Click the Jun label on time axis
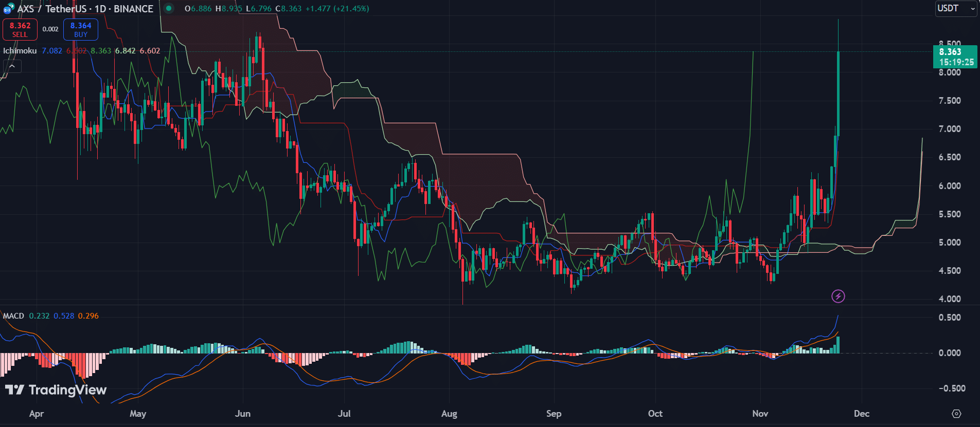Image resolution: width=980 pixels, height=427 pixels. pos(243,414)
